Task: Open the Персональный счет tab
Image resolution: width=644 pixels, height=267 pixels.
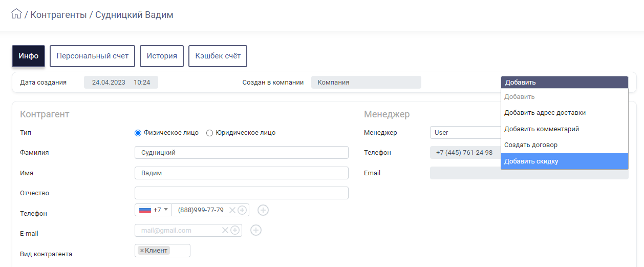Action: [92, 56]
